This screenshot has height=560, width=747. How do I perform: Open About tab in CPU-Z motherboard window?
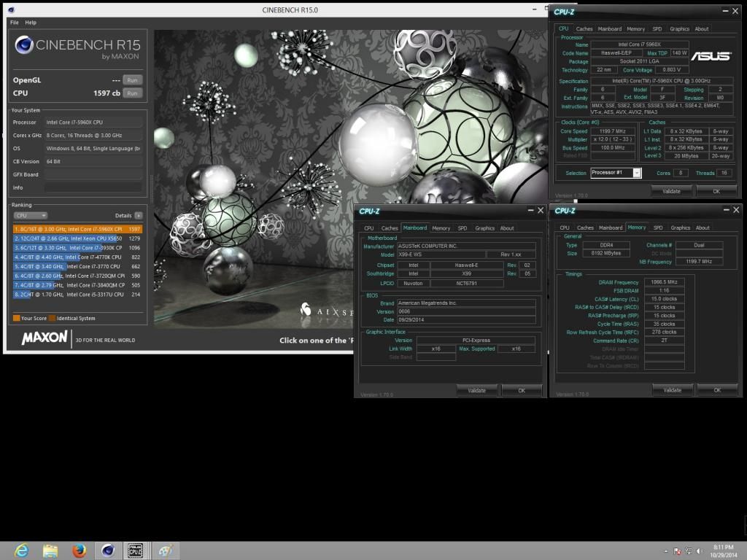[x=507, y=228]
